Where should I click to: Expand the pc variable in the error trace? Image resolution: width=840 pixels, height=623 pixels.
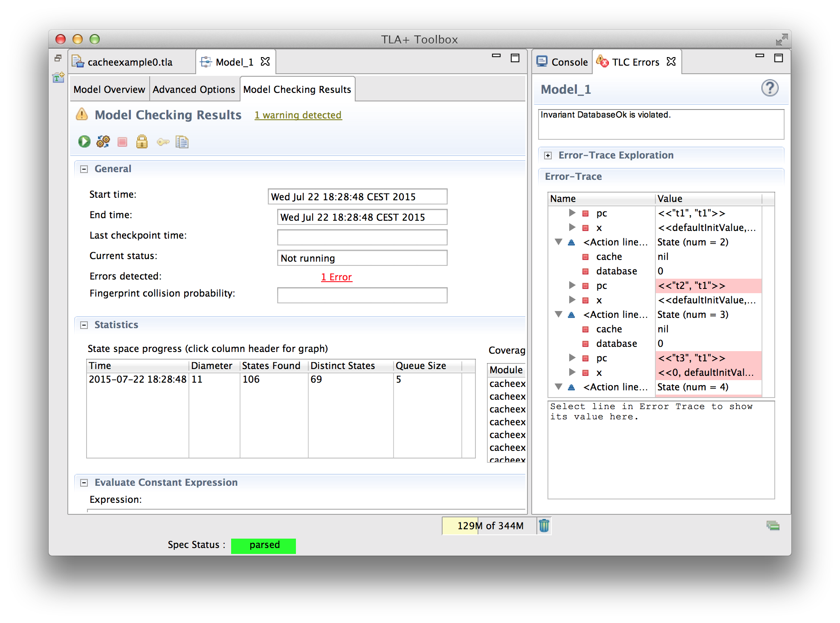(x=573, y=213)
